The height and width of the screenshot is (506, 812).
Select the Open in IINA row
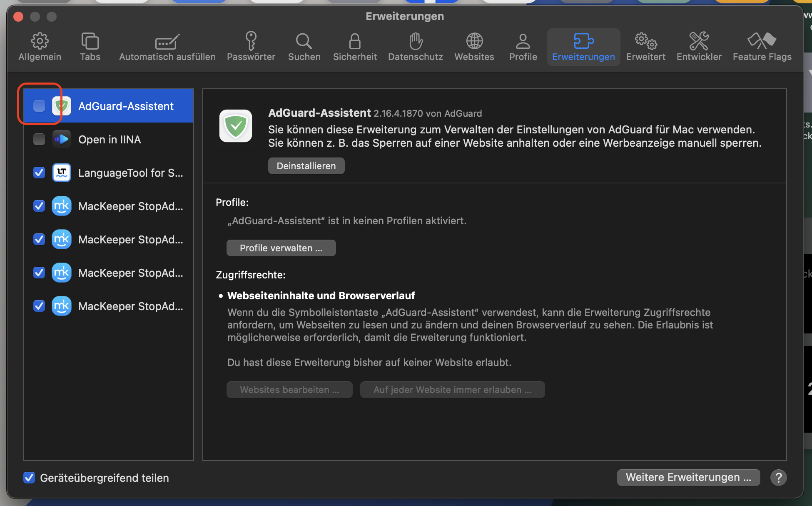coord(109,139)
